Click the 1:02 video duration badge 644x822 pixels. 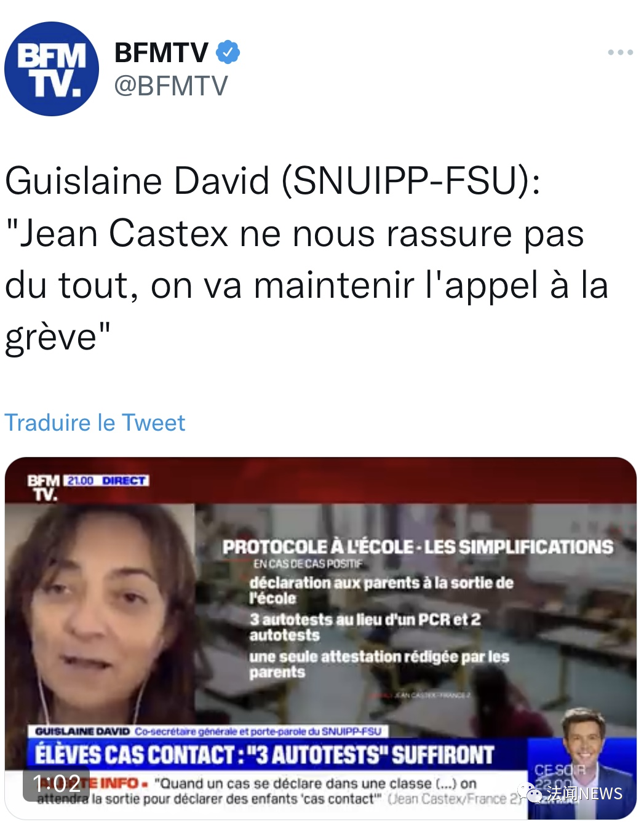coord(57,783)
